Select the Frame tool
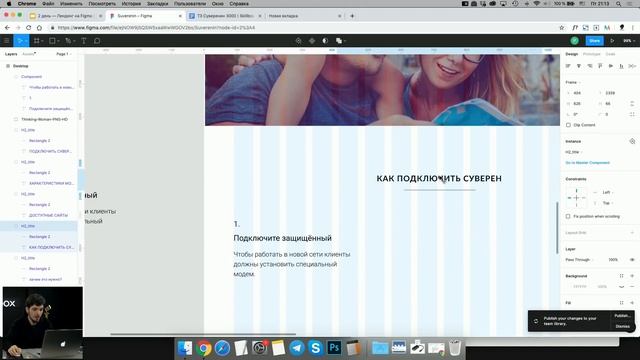Screen dimensions: 640x360 [37, 41]
